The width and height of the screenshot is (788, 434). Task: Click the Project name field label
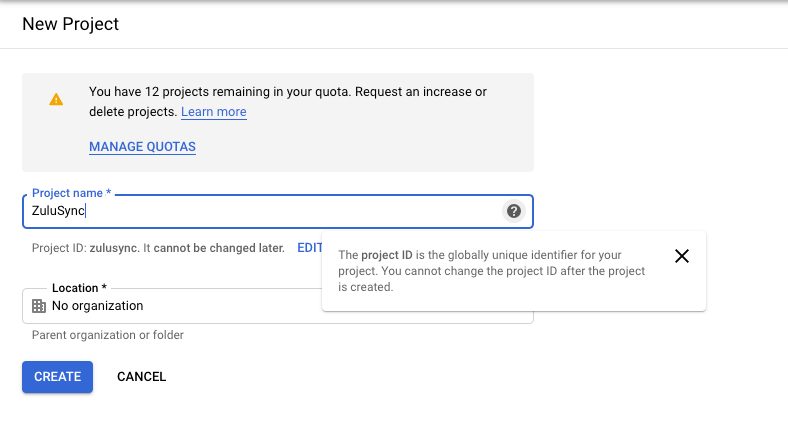(x=71, y=193)
